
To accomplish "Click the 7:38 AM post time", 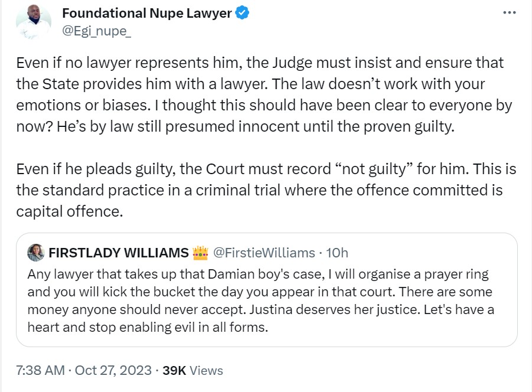I will tap(40, 371).
